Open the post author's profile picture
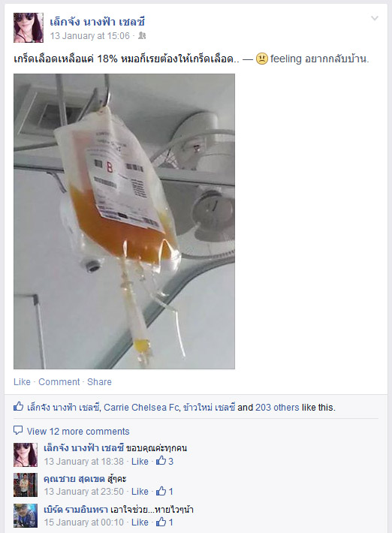Viewport: 392px width, 533px height. pyautogui.click(x=29, y=28)
